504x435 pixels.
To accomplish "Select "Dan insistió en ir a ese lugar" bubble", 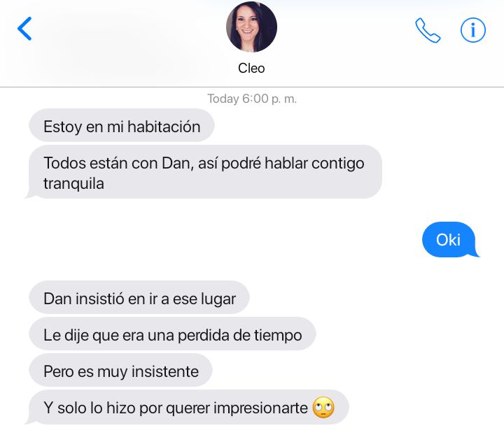I will pos(139,298).
